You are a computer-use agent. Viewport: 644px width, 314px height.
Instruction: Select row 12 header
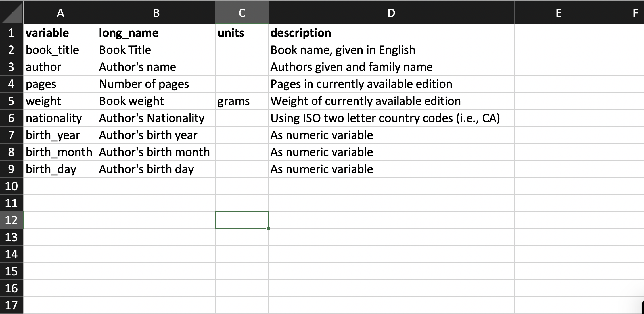tap(11, 220)
